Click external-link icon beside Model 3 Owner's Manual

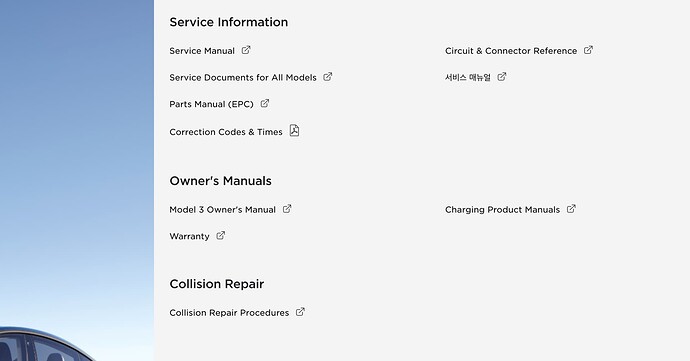click(287, 209)
